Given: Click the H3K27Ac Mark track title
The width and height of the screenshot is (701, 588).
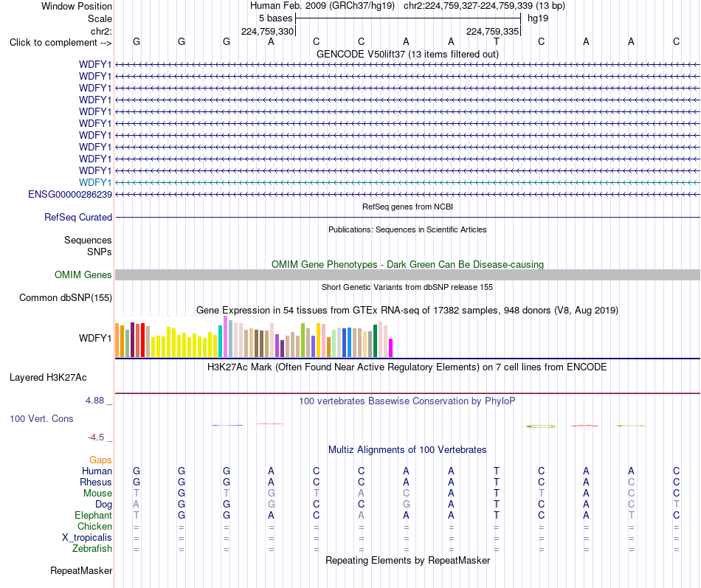Looking at the screenshot, I should 407,367.
